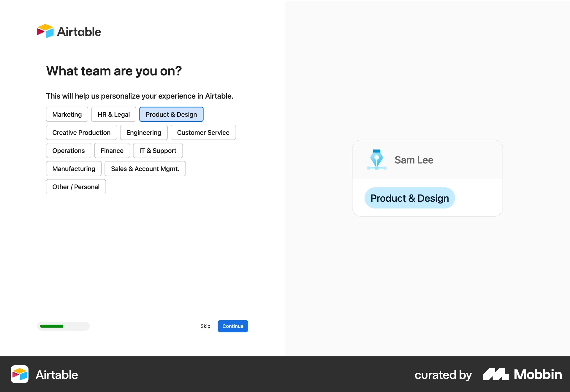Choose Creative Production as your team

(x=81, y=132)
